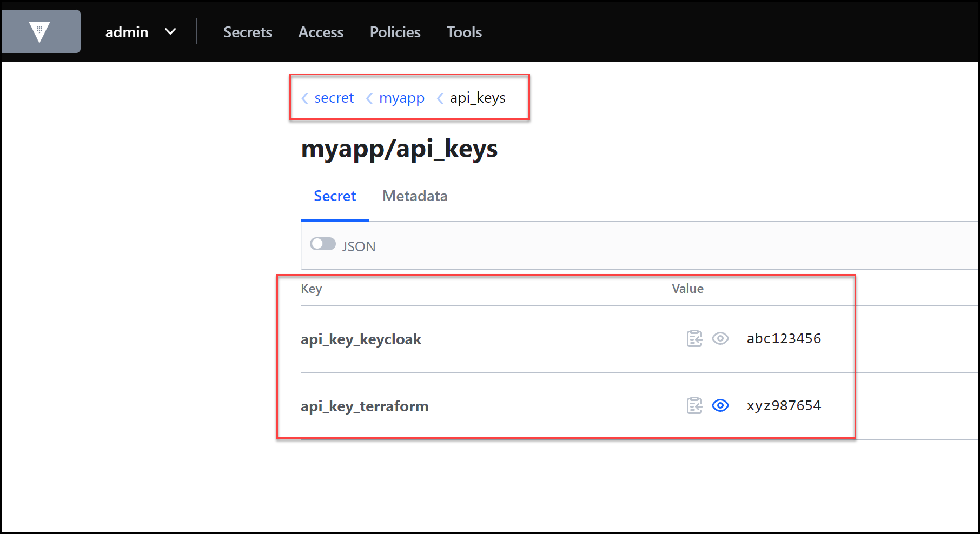Reveal the api_key_keycloak secret value

pyautogui.click(x=720, y=339)
